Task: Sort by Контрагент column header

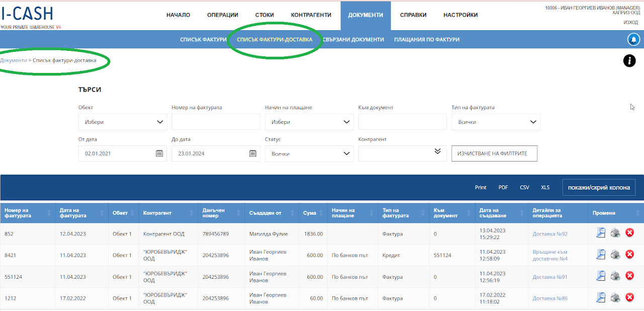Action: coord(168,213)
